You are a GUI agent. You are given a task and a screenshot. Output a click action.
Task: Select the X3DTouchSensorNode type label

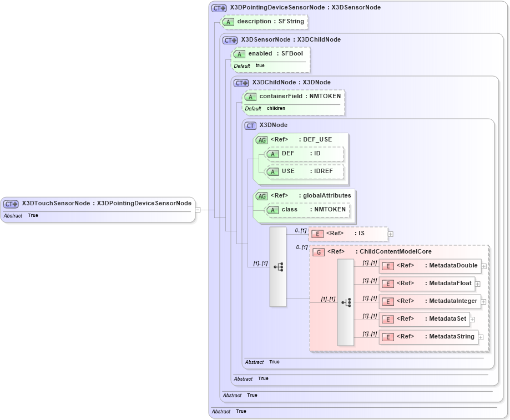107,204
